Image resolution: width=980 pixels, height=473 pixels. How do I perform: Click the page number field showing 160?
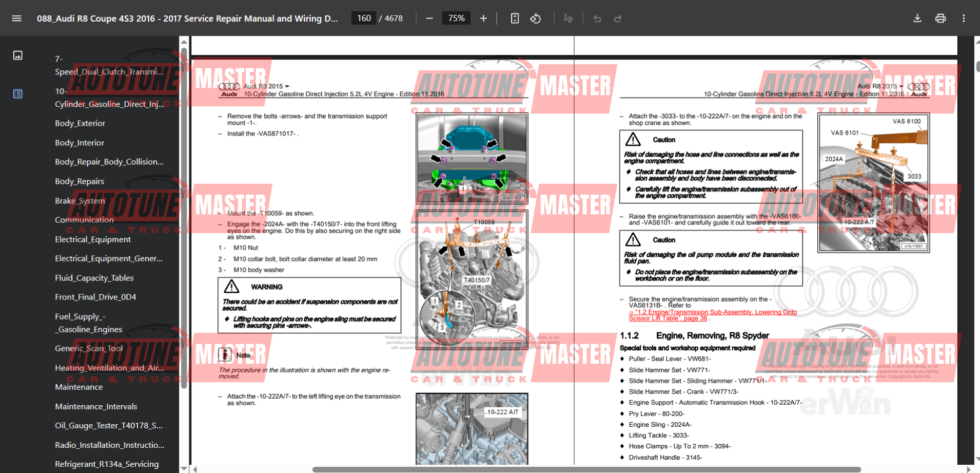click(x=364, y=18)
